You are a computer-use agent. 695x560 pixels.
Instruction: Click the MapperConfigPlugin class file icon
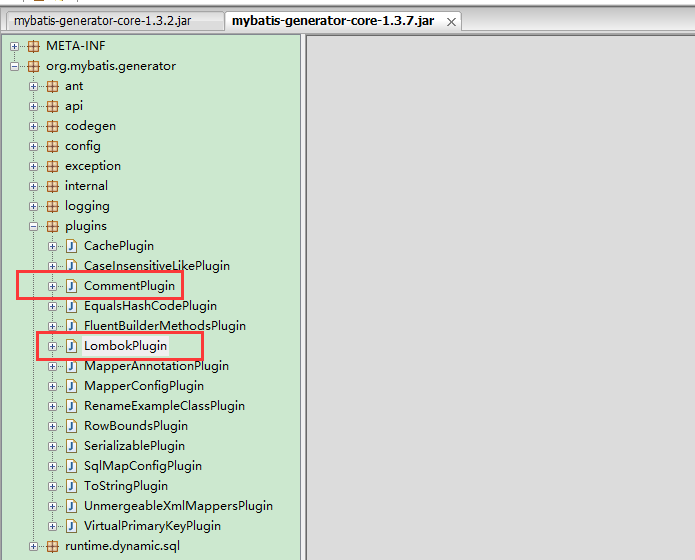(71, 386)
